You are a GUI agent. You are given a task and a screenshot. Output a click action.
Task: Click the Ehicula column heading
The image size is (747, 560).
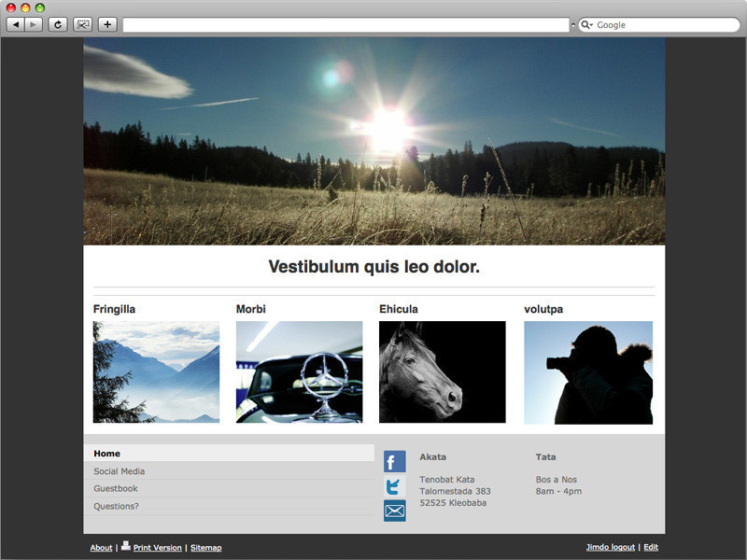pyautogui.click(x=399, y=309)
